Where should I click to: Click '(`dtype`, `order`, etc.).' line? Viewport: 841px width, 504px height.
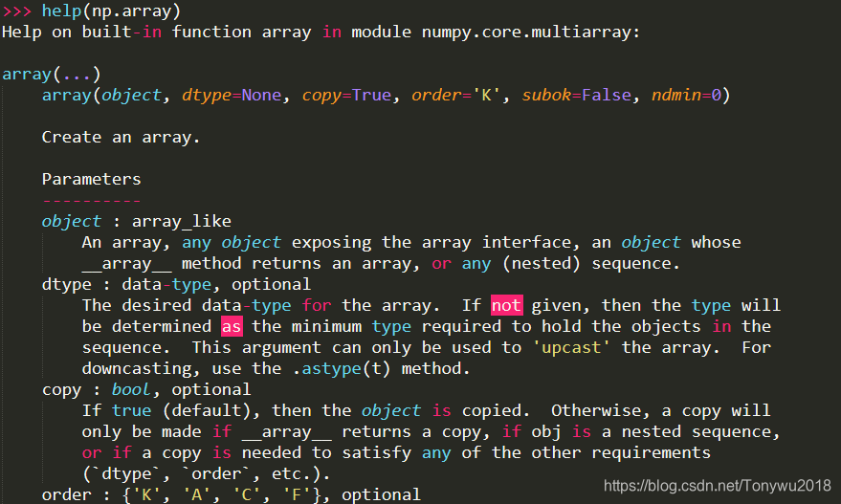tap(206, 474)
